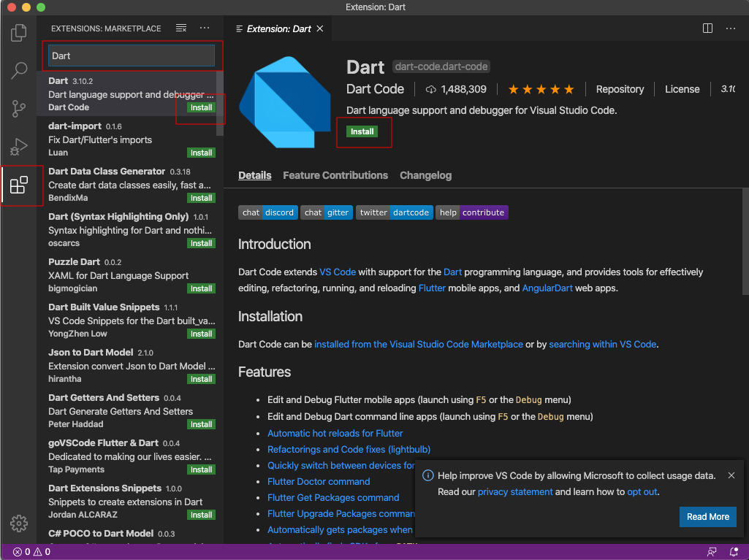The width and height of the screenshot is (749, 560).
Task: Install Puzzle Dart extension
Action: 201,289
